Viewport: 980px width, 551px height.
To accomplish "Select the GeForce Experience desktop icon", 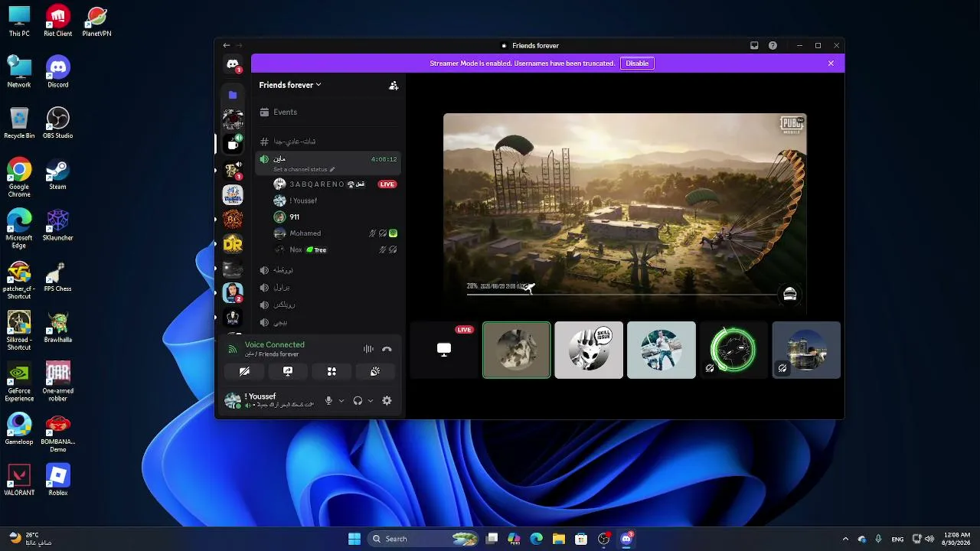I will [x=19, y=382].
